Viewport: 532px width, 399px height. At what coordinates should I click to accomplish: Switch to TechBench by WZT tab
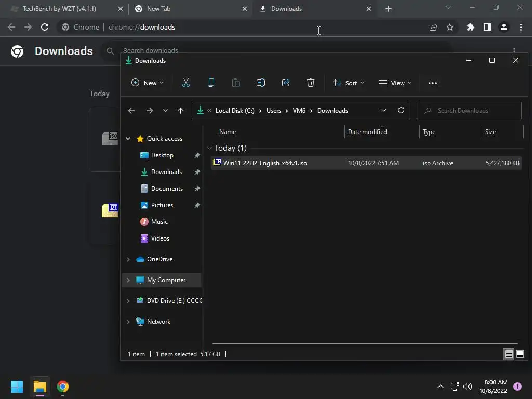(x=59, y=9)
